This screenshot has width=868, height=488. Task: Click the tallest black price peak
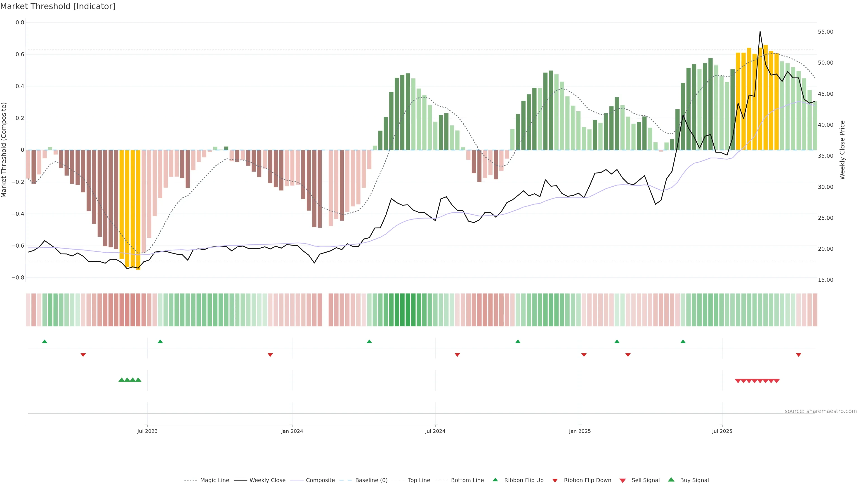[760, 32]
